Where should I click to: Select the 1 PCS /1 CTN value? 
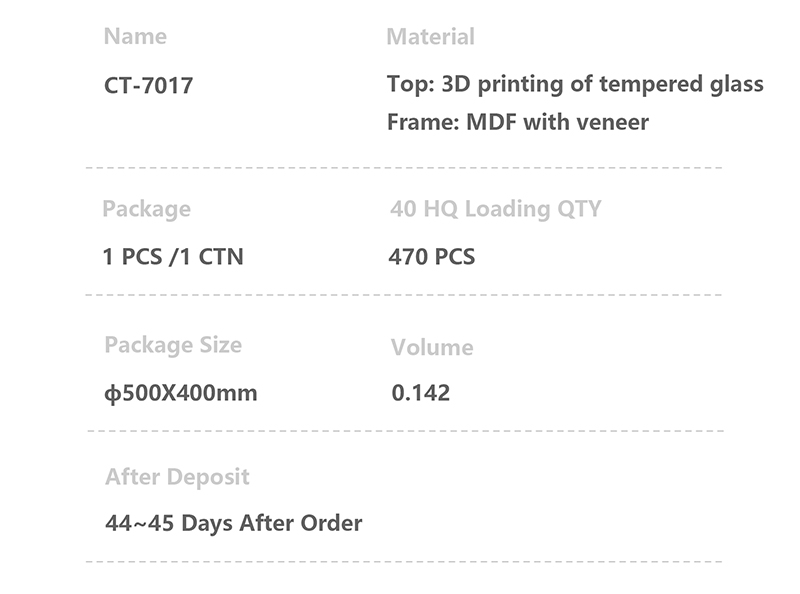[x=173, y=257]
